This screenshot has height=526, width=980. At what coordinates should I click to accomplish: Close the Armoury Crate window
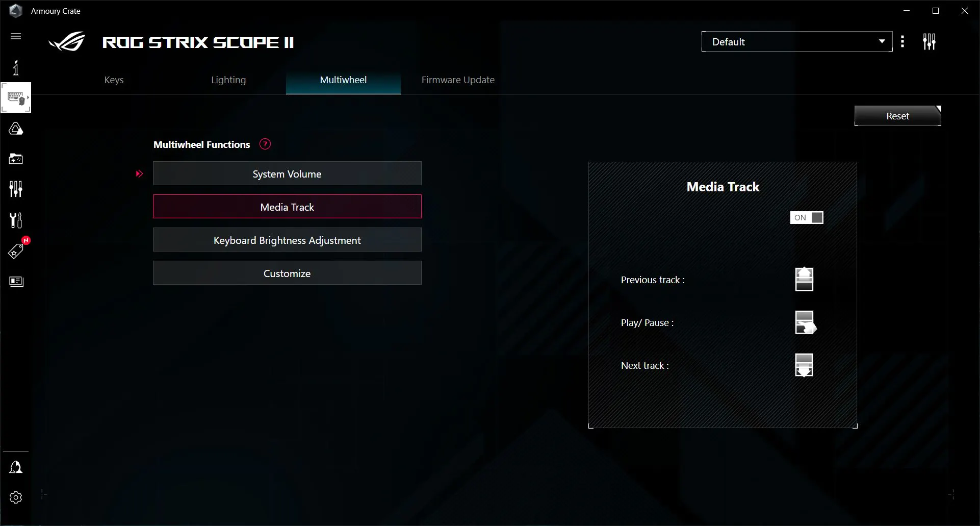(x=964, y=11)
